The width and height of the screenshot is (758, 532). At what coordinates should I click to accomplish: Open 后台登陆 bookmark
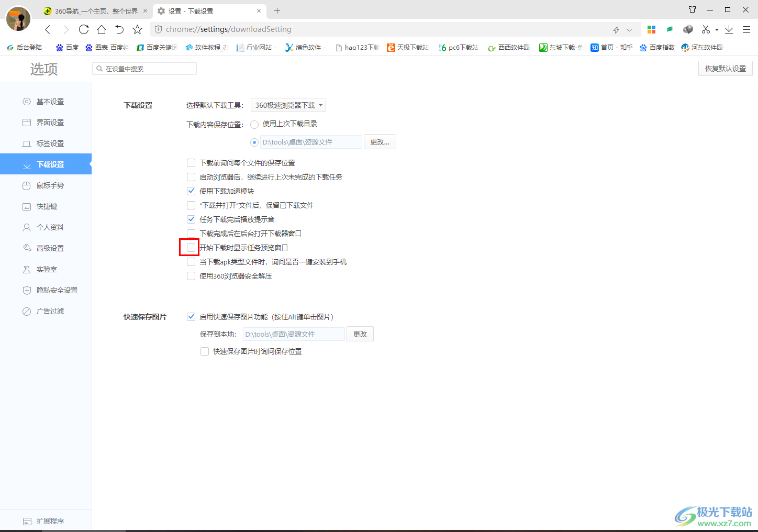[26, 48]
